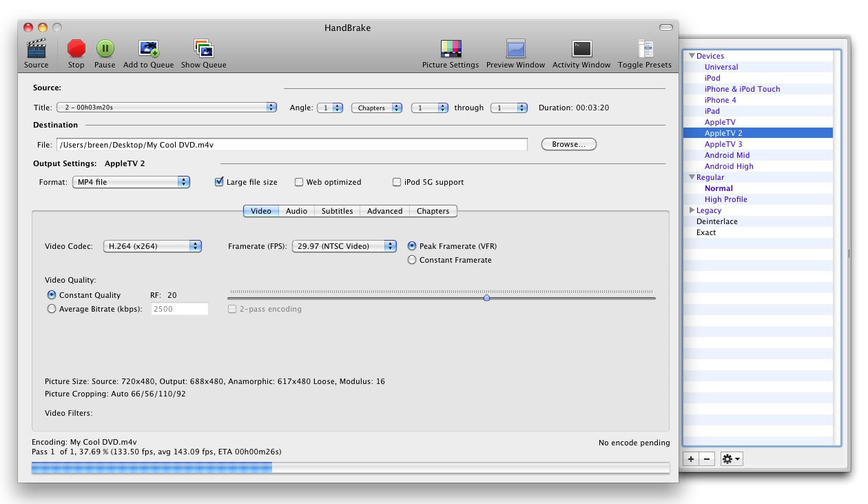Open the Show Queue icon
868x504 pixels.
pos(203,48)
